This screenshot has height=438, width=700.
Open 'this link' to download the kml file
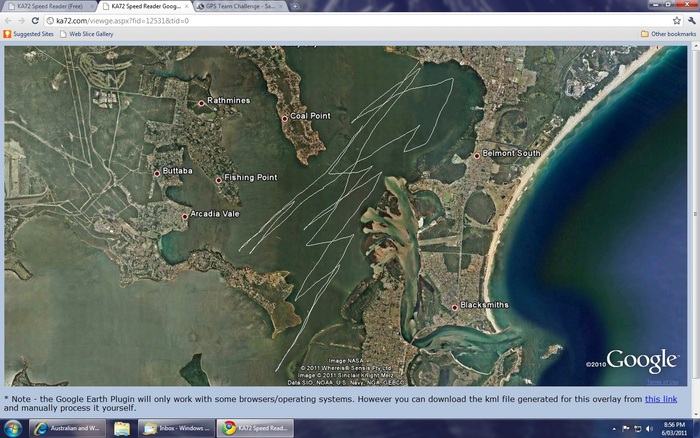660,399
